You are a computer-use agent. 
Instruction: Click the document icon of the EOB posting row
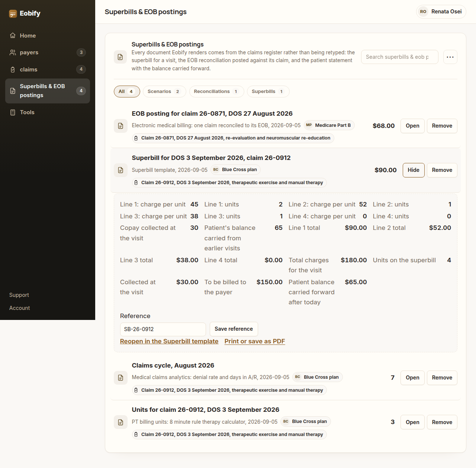tap(120, 126)
